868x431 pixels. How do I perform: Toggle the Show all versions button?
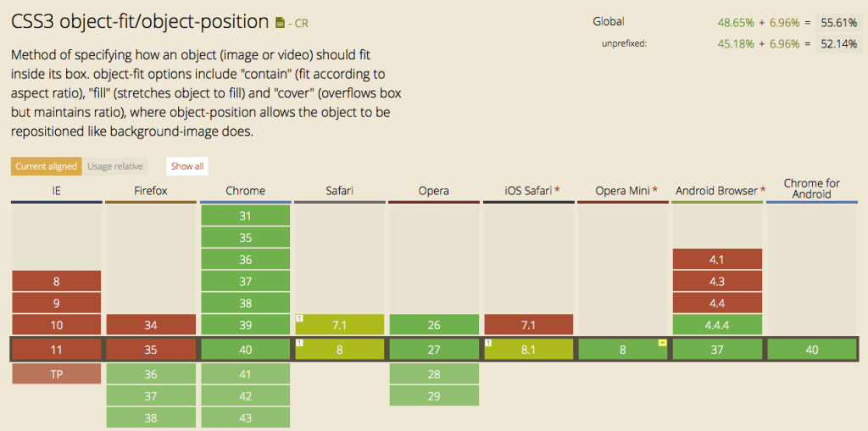pos(186,166)
